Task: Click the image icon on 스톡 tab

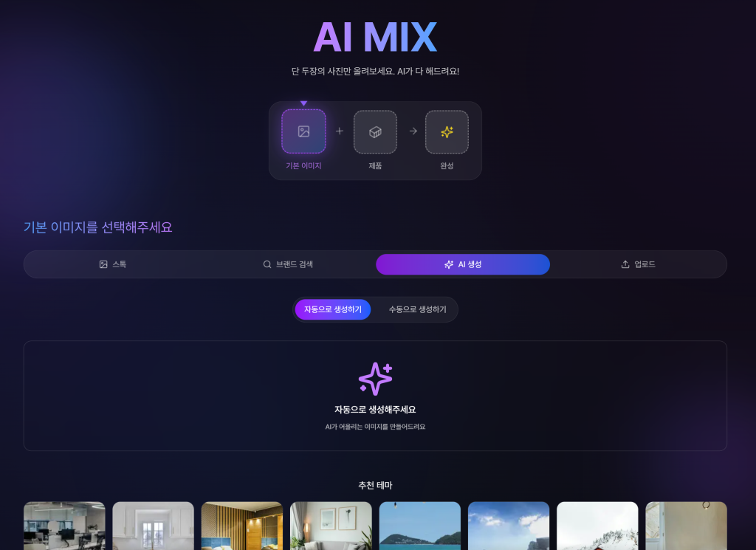Action: point(103,264)
